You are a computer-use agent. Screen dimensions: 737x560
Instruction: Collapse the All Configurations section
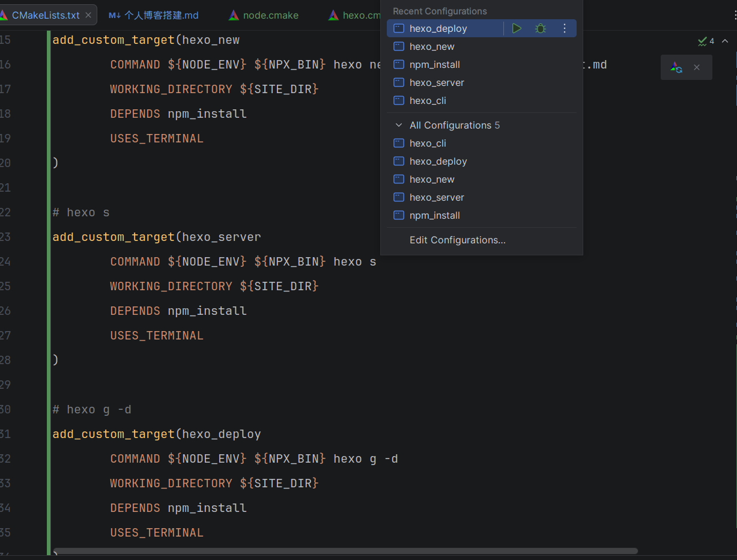(x=399, y=125)
